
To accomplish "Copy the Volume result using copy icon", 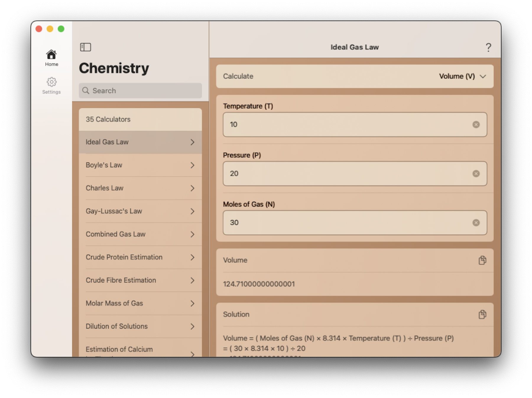I will (x=482, y=260).
